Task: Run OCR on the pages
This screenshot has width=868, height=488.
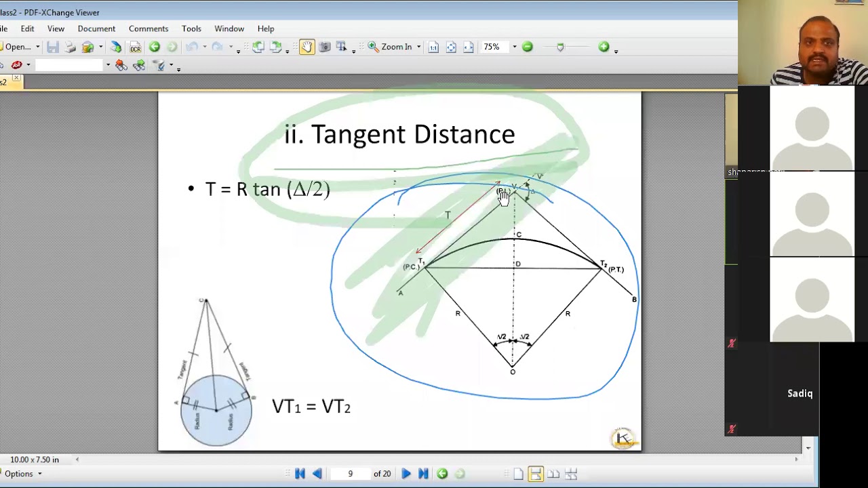Action: pyautogui.click(x=135, y=47)
